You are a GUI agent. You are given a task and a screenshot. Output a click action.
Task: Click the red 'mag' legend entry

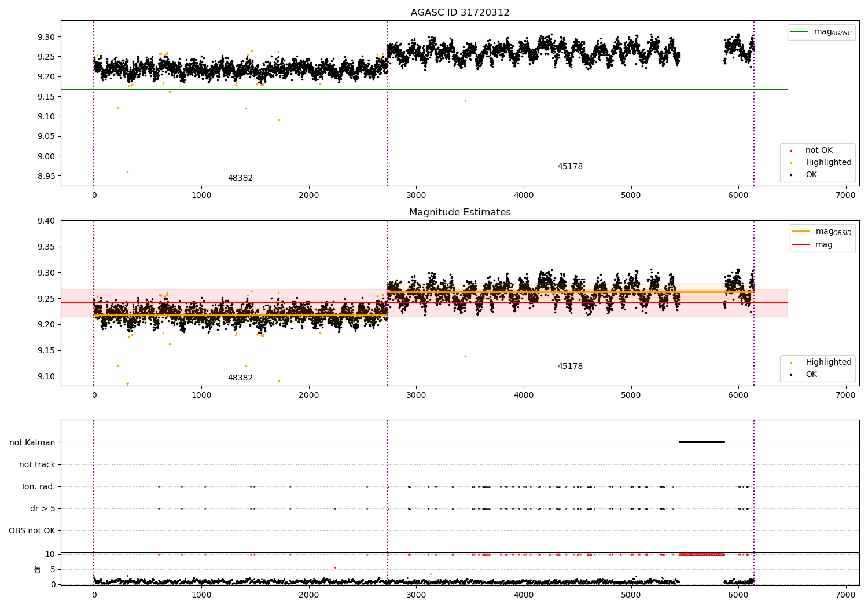(x=812, y=245)
